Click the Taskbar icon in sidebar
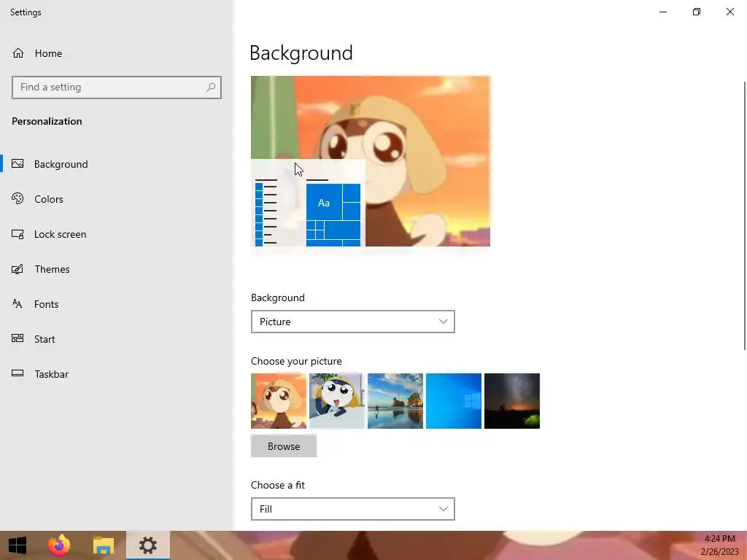The image size is (747, 560). coord(18,373)
